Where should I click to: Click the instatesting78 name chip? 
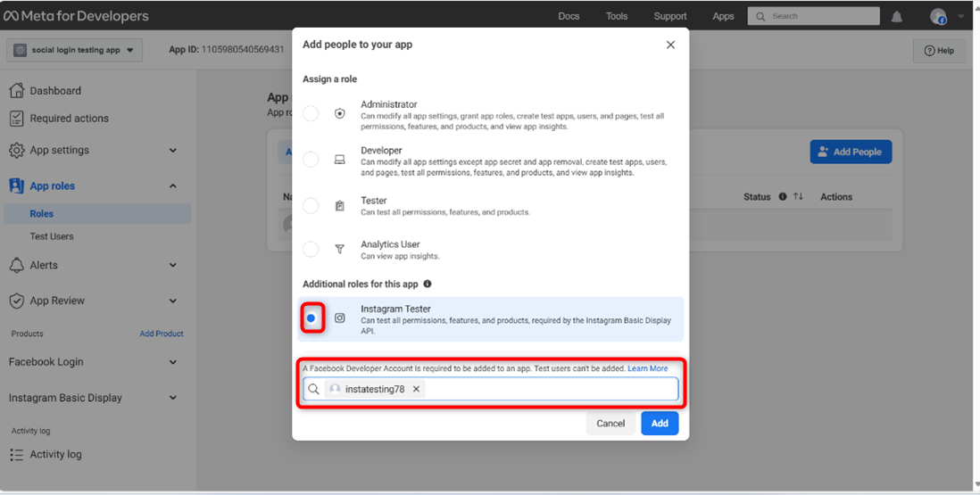pyautogui.click(x=374, y=389)
